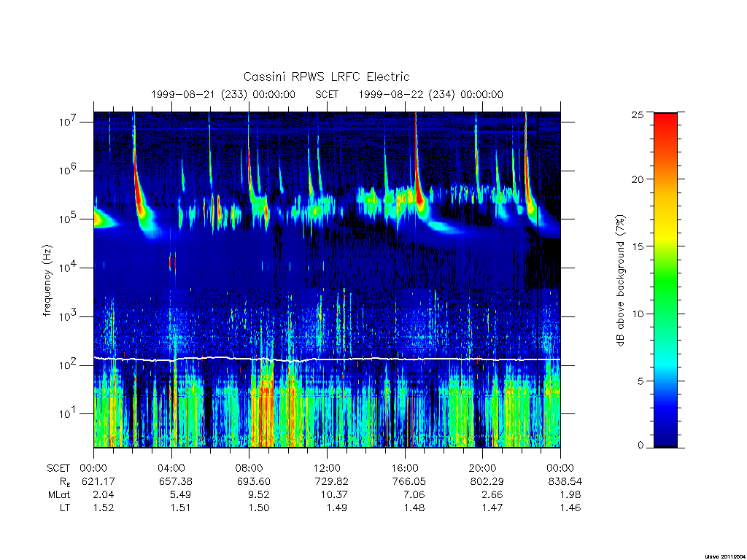Viewport: 747px width, 560px height.
Task: Click the colorbar tick value 15
Action: coord(638,246)
